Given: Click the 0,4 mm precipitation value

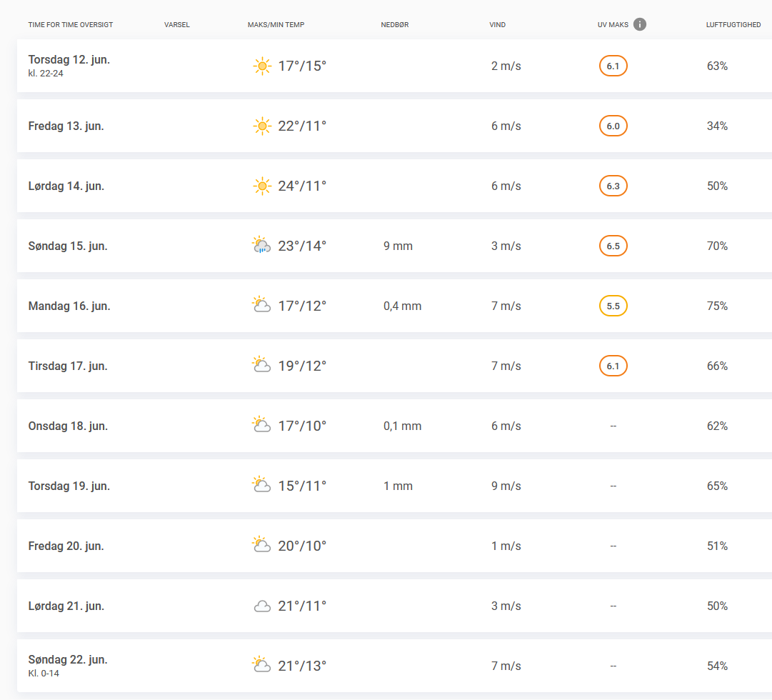Looking at the screenshot, I should [x=402, y=306].
